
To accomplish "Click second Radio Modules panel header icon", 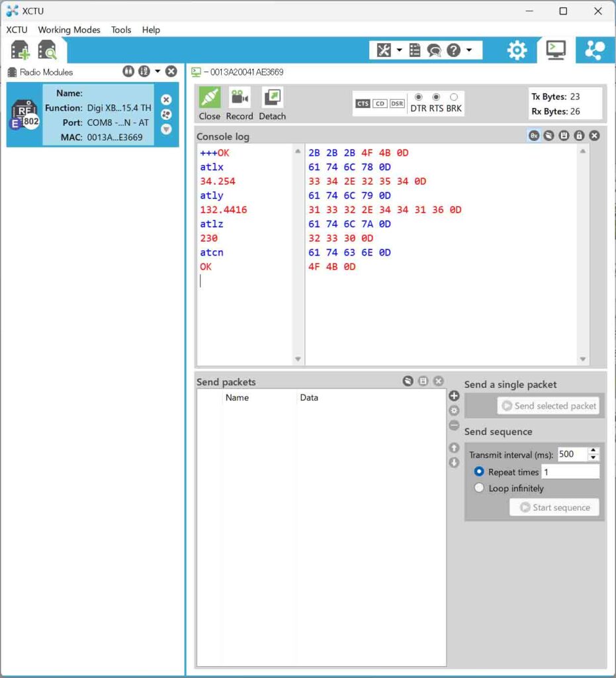I will click(x=144, y=72).
